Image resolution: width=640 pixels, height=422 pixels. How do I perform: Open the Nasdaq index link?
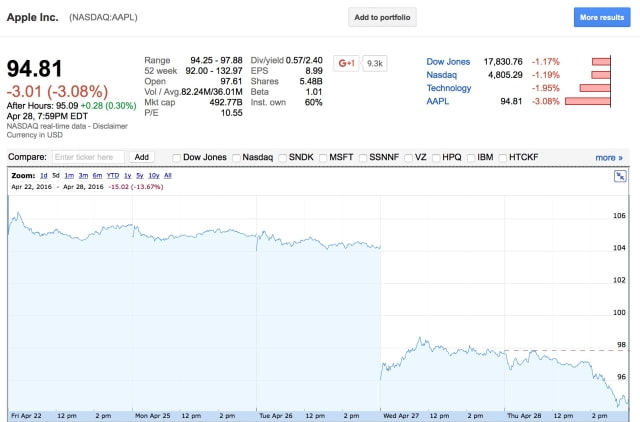[442, 75]
